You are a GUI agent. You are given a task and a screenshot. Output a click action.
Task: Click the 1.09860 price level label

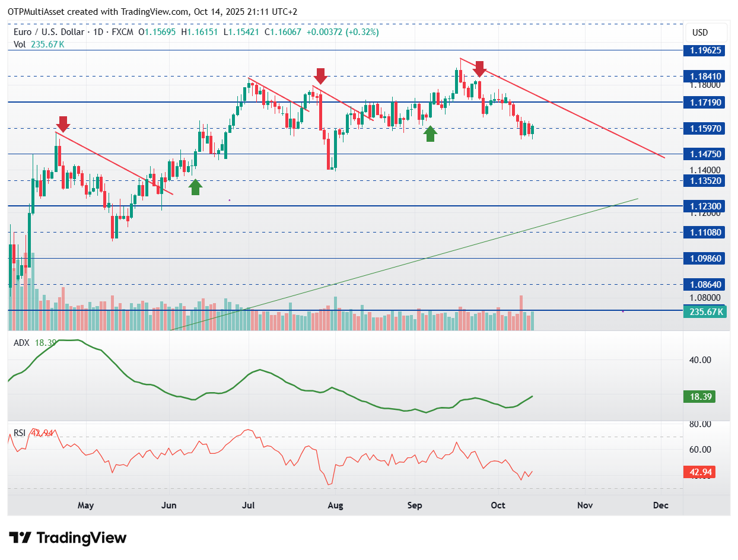coord(705,258)
